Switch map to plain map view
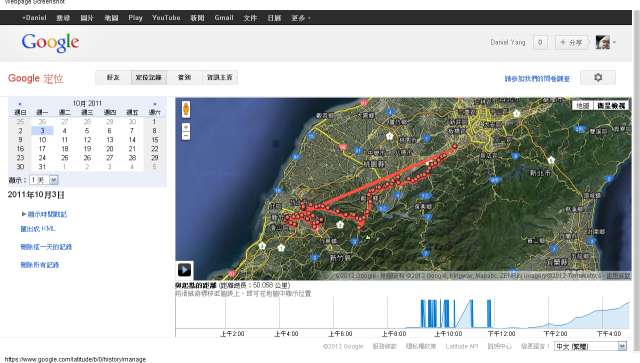640x363 pixels. [582, 105]
